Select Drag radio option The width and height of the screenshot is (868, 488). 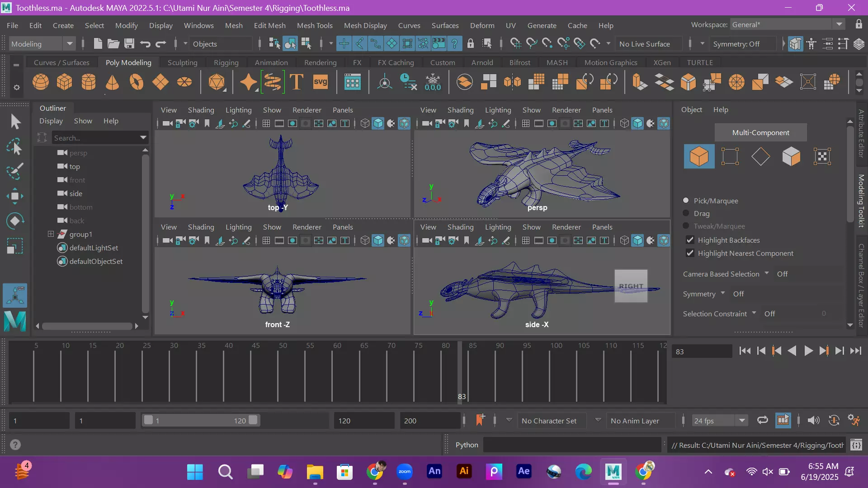686,213
